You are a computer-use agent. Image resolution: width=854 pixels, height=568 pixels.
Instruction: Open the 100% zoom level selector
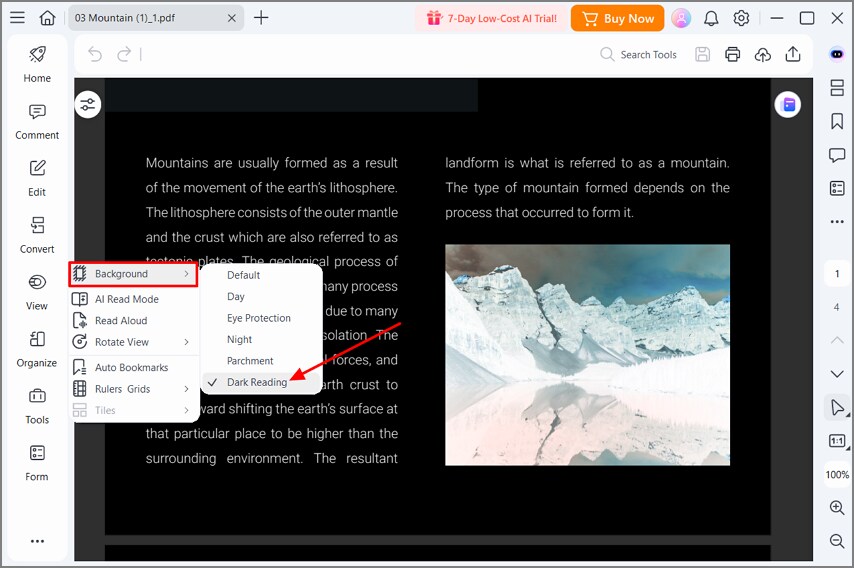(x=837, y=474)
